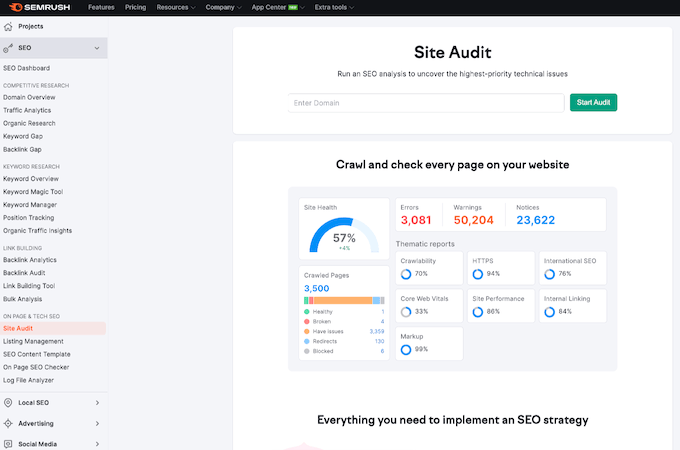
Task: Expand the Advertising section chevron
Action: click(97, 424)
